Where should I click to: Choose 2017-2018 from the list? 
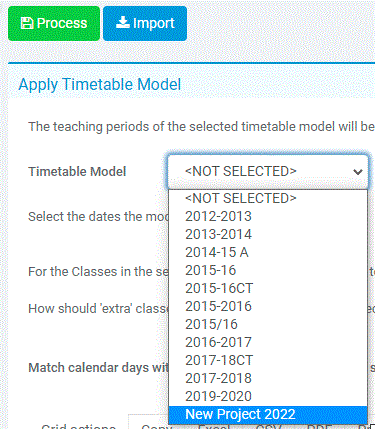pyautogui.click(x=268, y=378)
